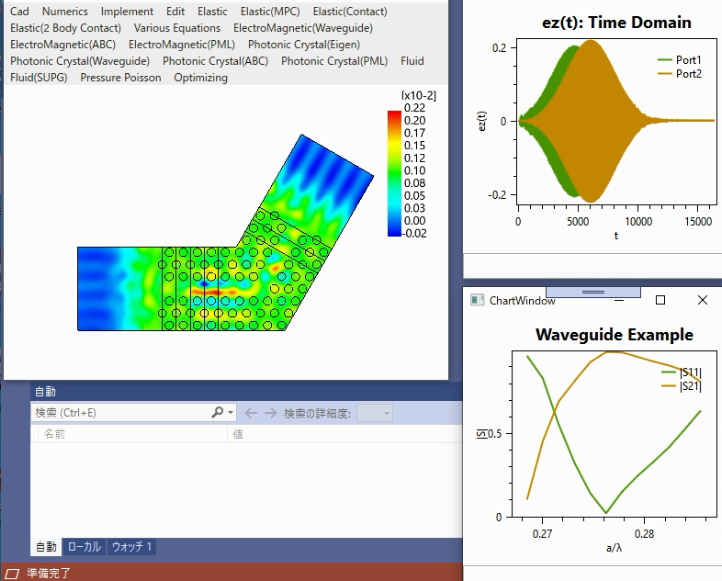Expand the search options dropdown arrow
The height and width of the screenshot is (581, 722).
231,413
